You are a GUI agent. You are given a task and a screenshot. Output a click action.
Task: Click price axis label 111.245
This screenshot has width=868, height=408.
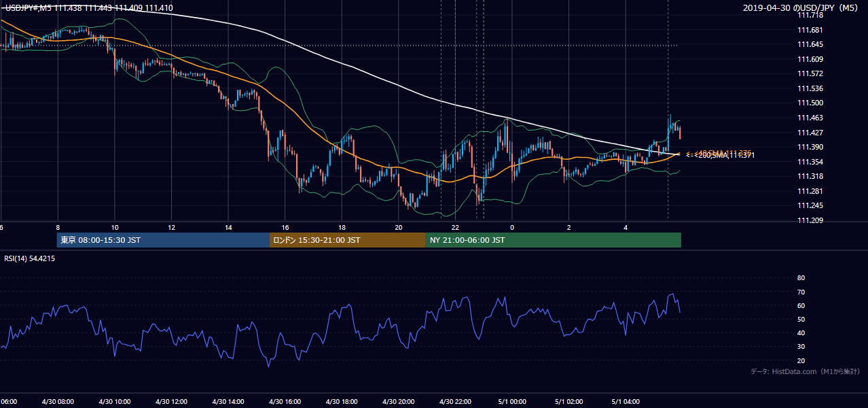[x=810, y=206]
